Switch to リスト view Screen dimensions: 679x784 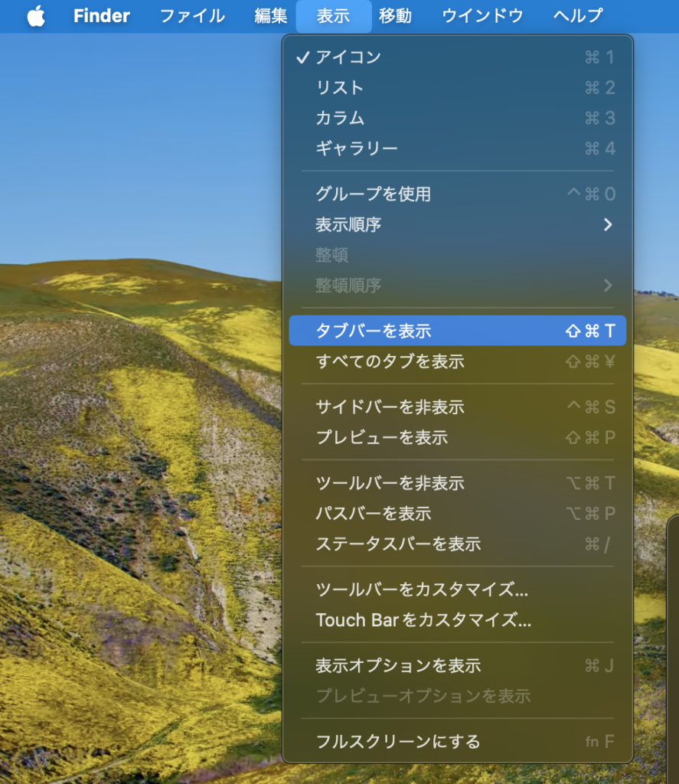(x=458, y=88)
